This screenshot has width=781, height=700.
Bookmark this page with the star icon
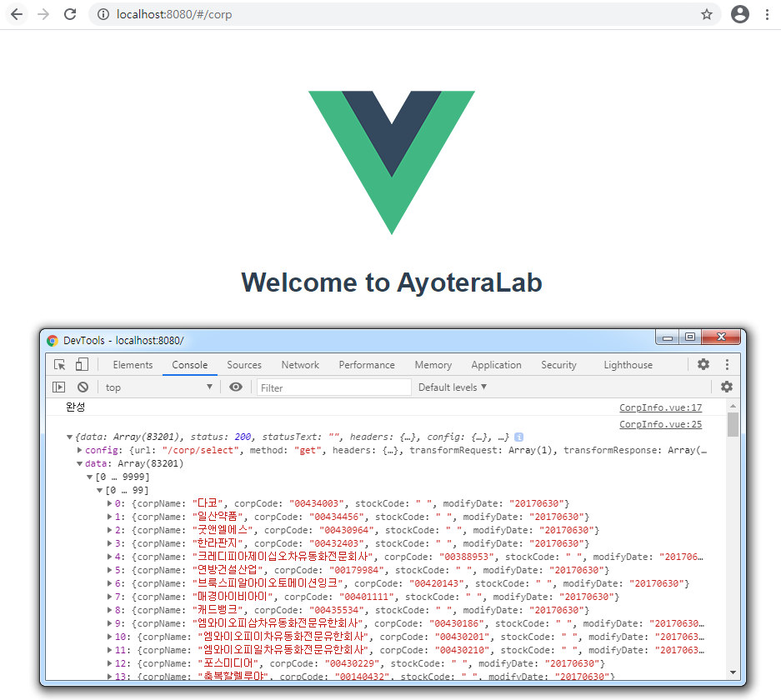coord(706,14)
